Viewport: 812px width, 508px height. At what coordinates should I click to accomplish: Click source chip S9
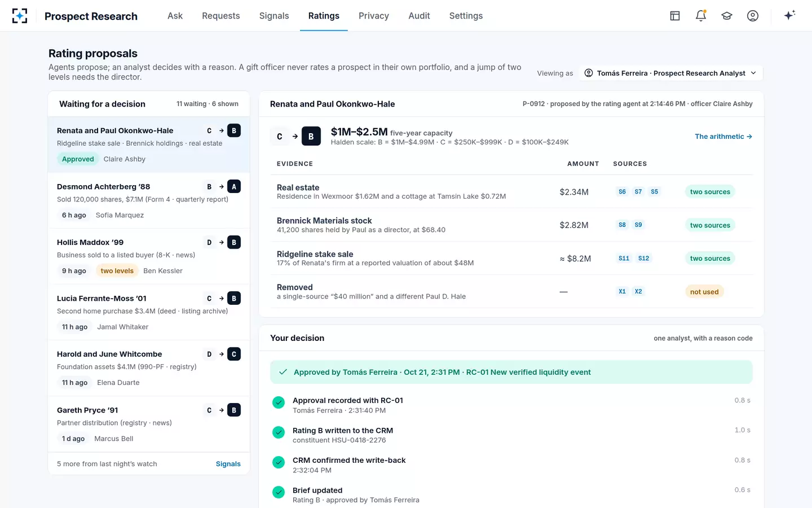coord(638,225)
